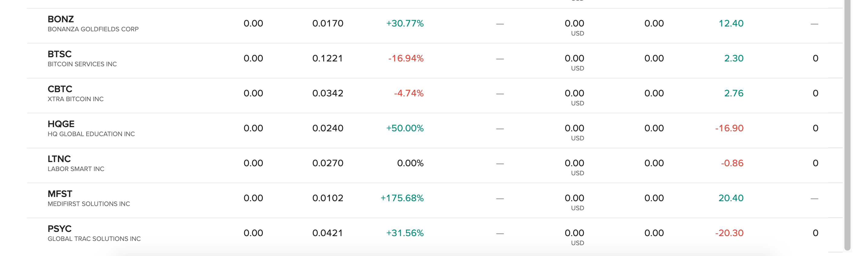The height and width of the screenshot is (256, 868).
Task: Open the PSYC ticker symbol
Action: tap(60, 229)
